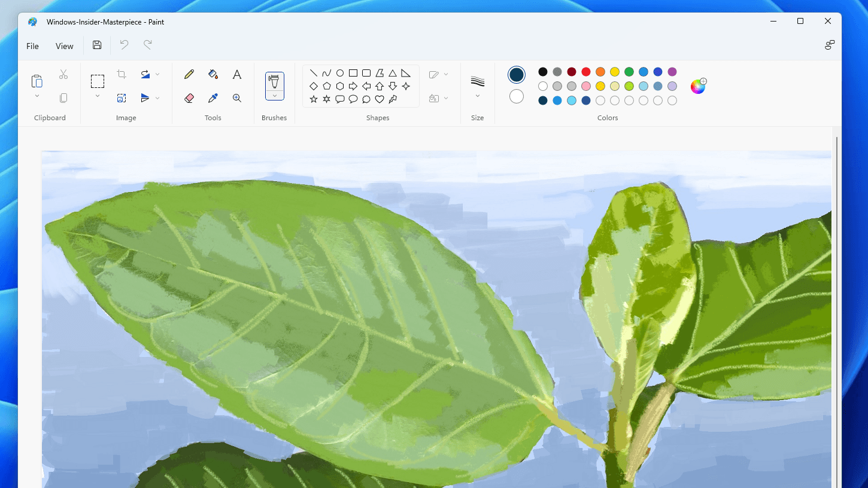Click the Redo arrow

click(x=148, y=45)
